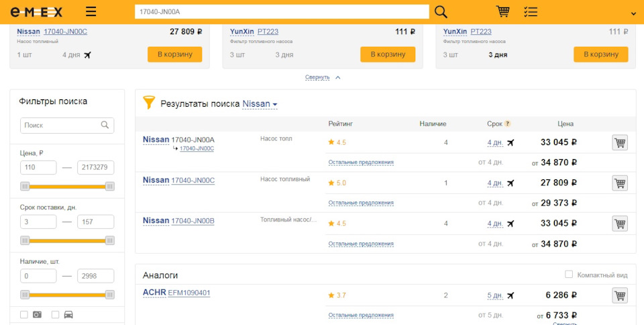Screen dimensions: 644x325
Task: Open Остальные предложения for 17040-JN00C
Action: point(361,203)
